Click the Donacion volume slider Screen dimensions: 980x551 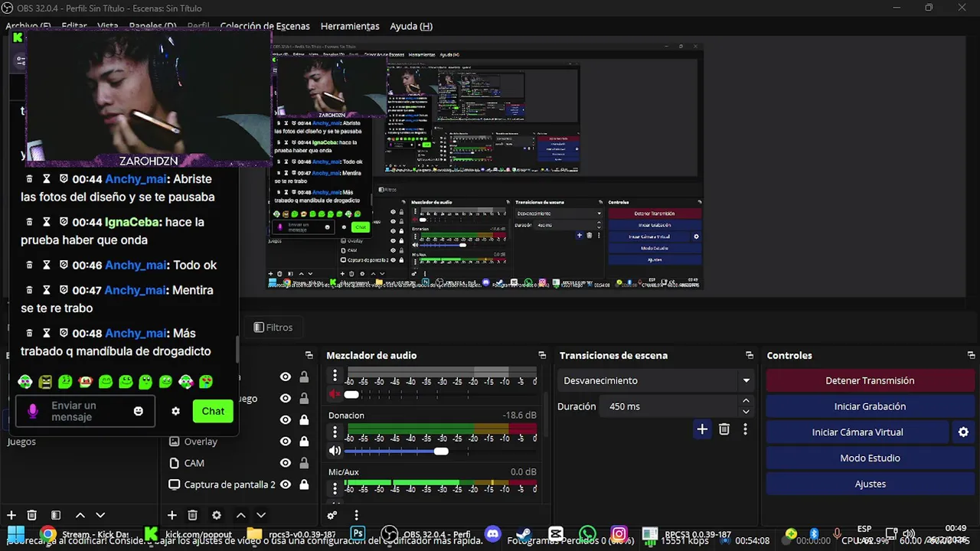coord(439,452)
